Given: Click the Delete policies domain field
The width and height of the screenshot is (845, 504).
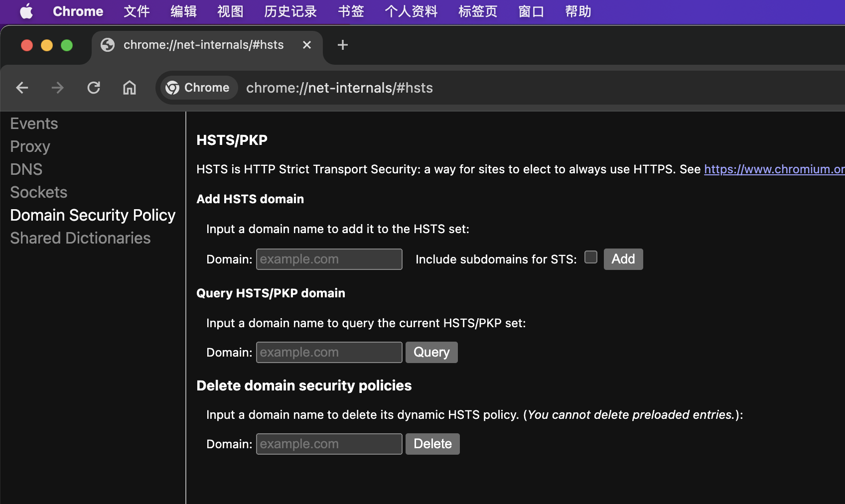Looking at the screenshot, I should coord(329,444).
